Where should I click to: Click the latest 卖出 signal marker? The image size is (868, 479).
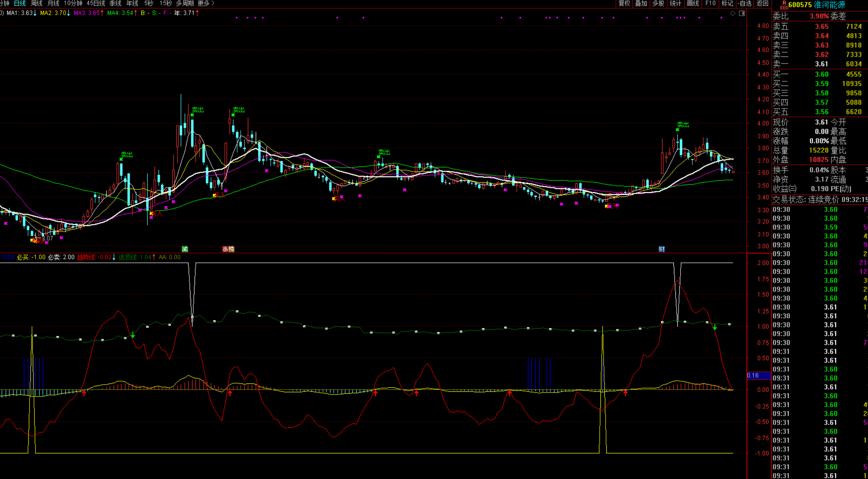[683, 125]
